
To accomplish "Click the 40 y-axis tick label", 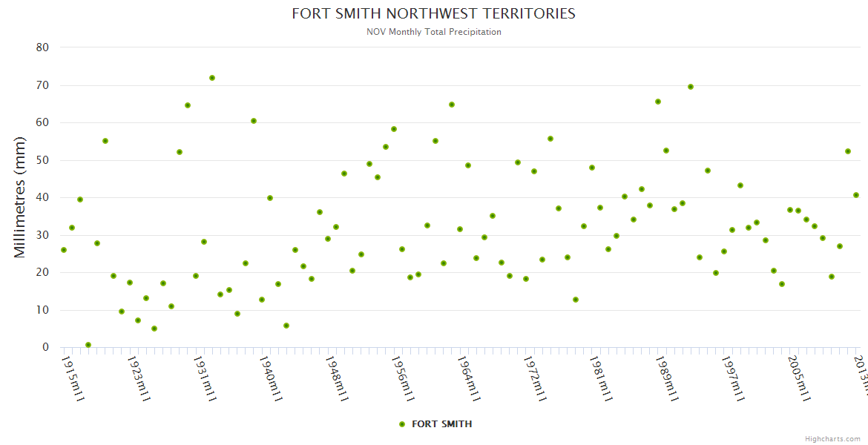I will (x=42, y=197).
